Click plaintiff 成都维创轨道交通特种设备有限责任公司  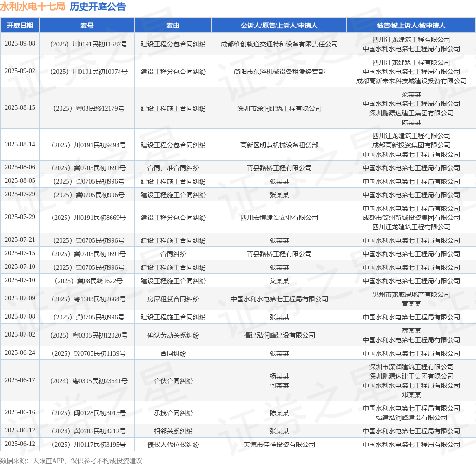click(279, 44)
